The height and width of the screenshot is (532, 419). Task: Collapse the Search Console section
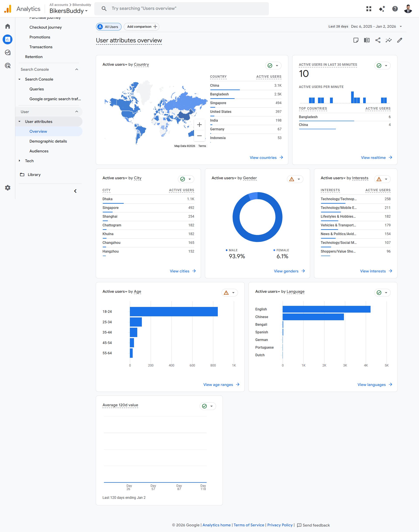[77, 69]
